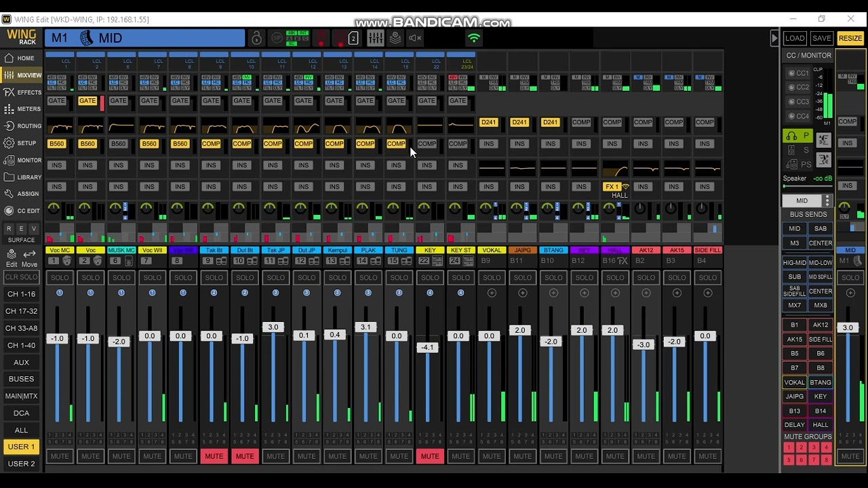Screen dimensions: 868x488
Task: Click the singer icon on channel Voc MC
Action: (67, 261)
